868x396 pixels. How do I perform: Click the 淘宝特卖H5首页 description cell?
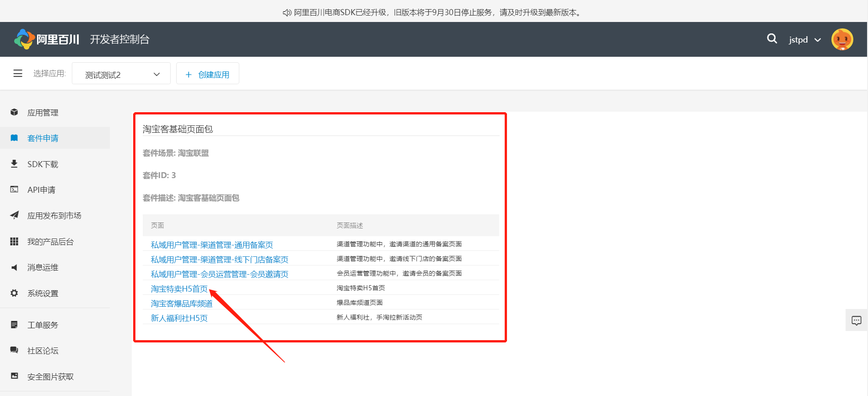[361, 288]
